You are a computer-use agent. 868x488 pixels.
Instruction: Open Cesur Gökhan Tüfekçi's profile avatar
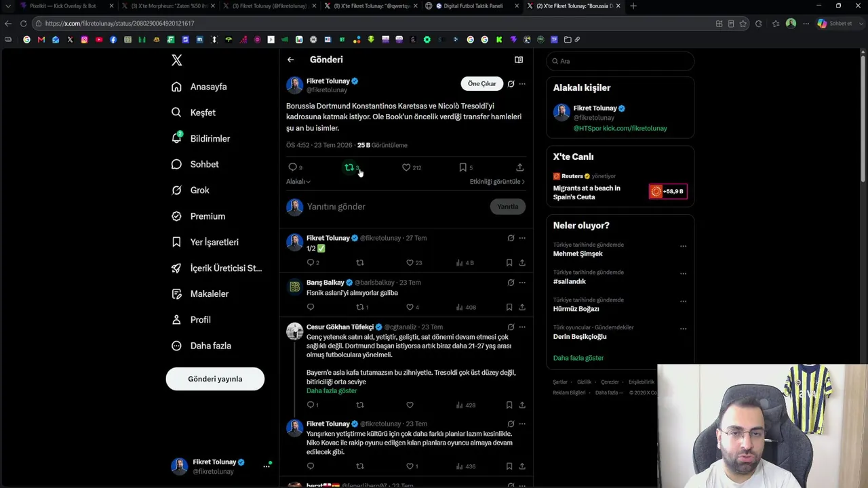[x=294, y=331]
